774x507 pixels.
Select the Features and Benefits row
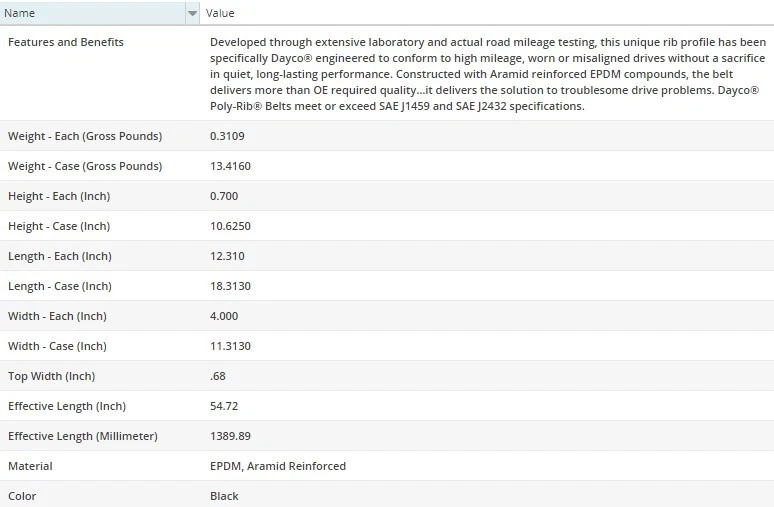tap(66, 42)
